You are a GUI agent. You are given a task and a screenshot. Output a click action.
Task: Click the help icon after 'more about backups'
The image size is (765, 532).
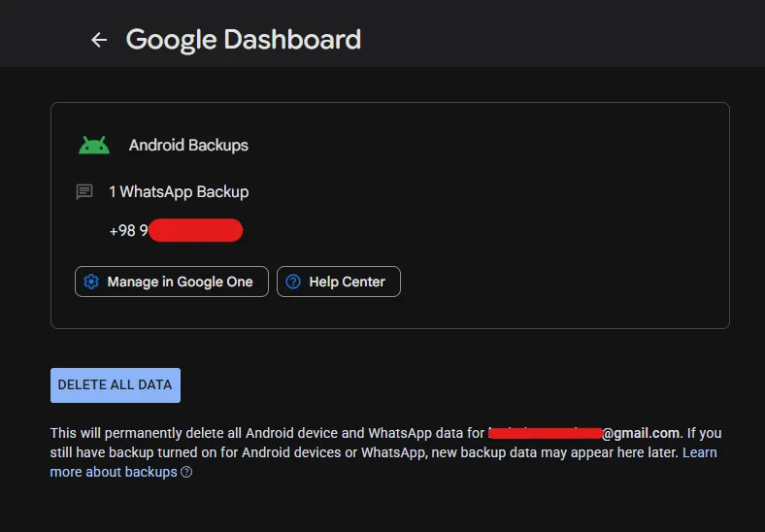tap(186, 472)
